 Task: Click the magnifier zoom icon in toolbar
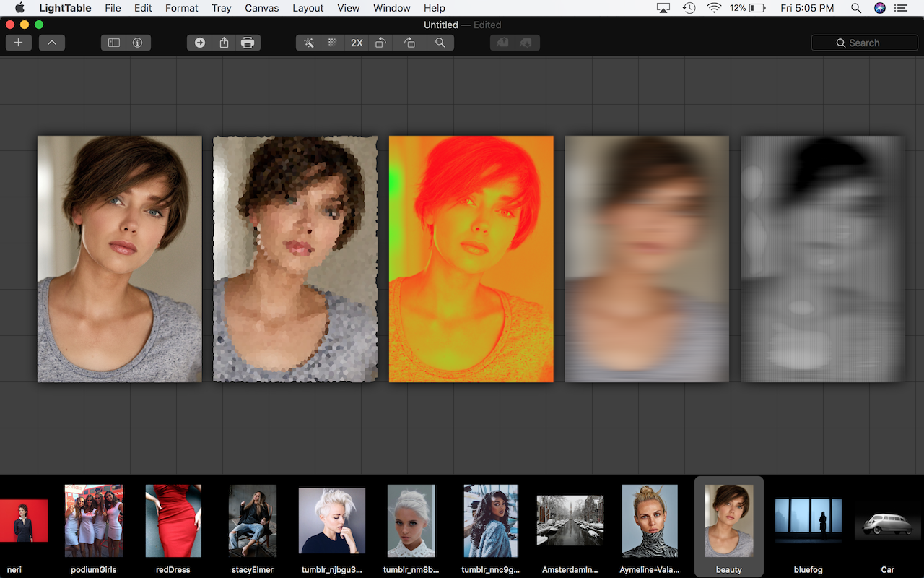pyautogui.click(x=440, y=43)
